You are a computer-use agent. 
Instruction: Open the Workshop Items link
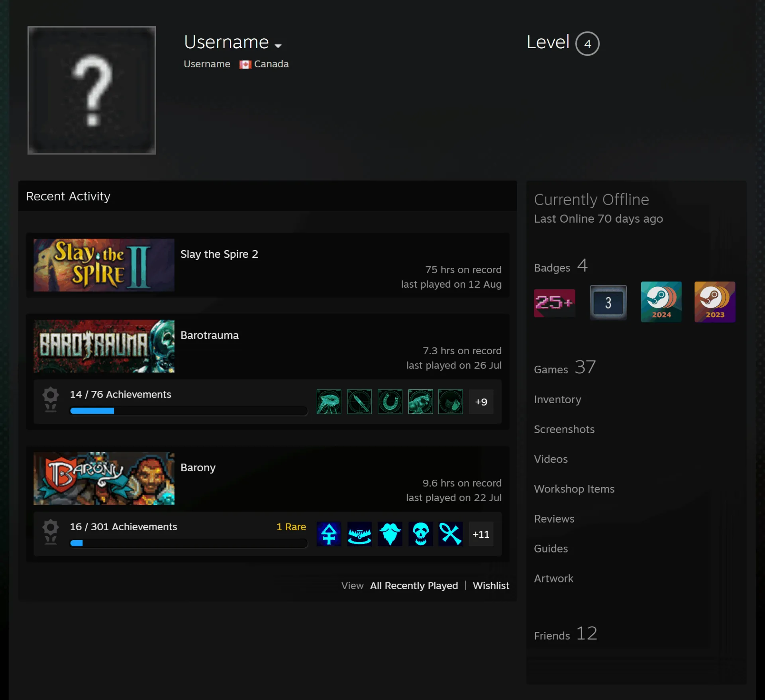pos(574,489)
